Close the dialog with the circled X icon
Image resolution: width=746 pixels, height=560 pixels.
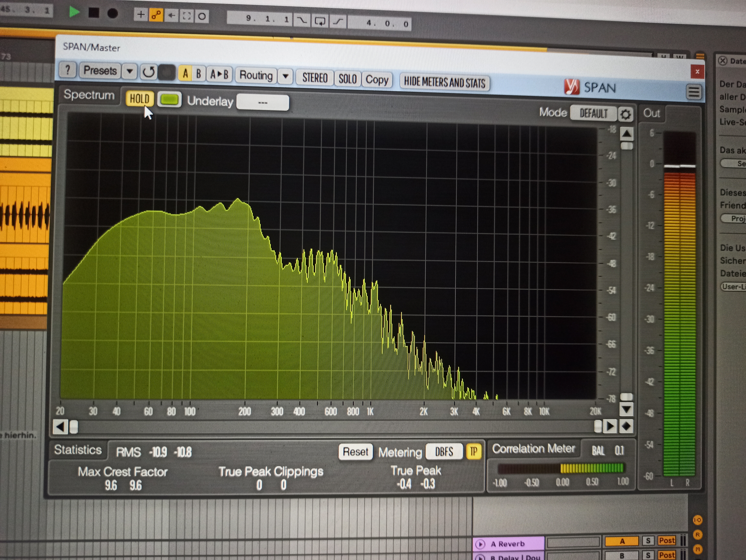tap(722, 61)
